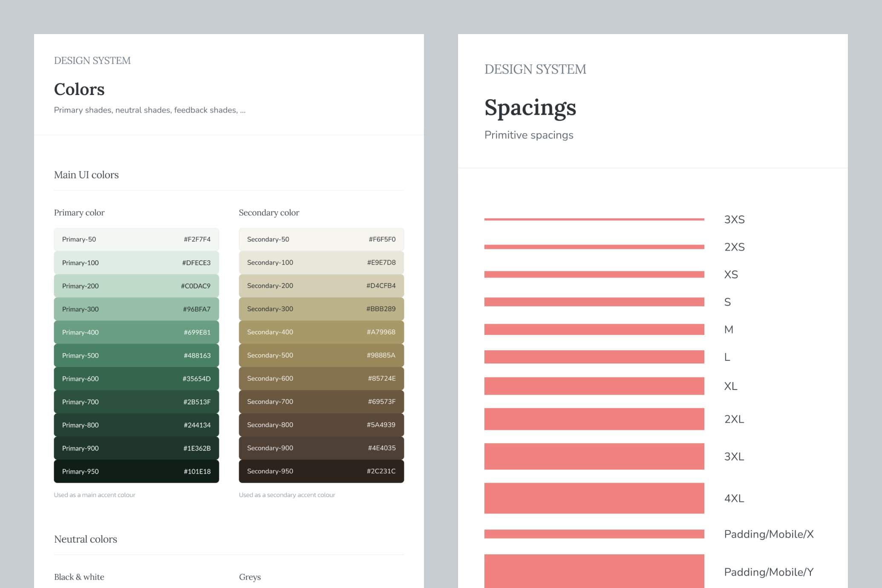Select the hex code #488163 on Primary-500
Viewport: 882px width, 588px height.
(197, 355)
